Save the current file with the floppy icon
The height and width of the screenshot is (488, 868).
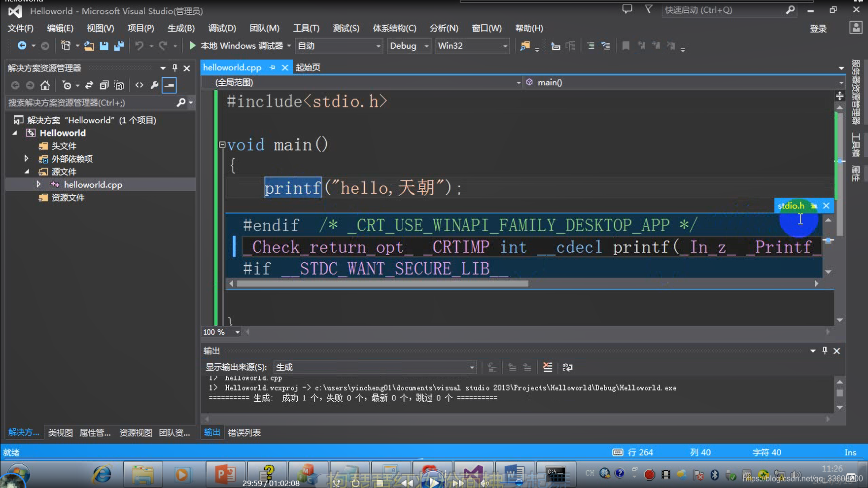tap(104, 46)
